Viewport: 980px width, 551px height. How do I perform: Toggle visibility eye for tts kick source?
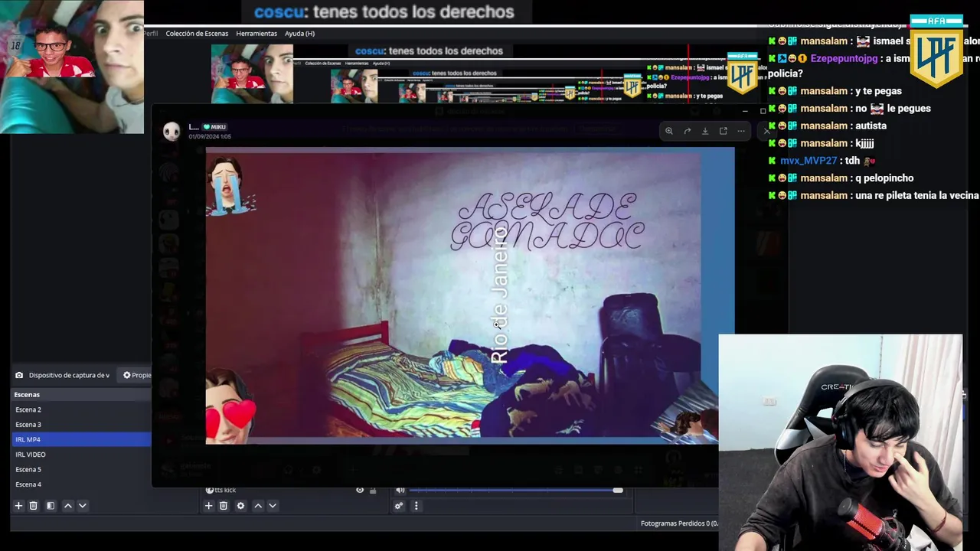pos(360,490)
